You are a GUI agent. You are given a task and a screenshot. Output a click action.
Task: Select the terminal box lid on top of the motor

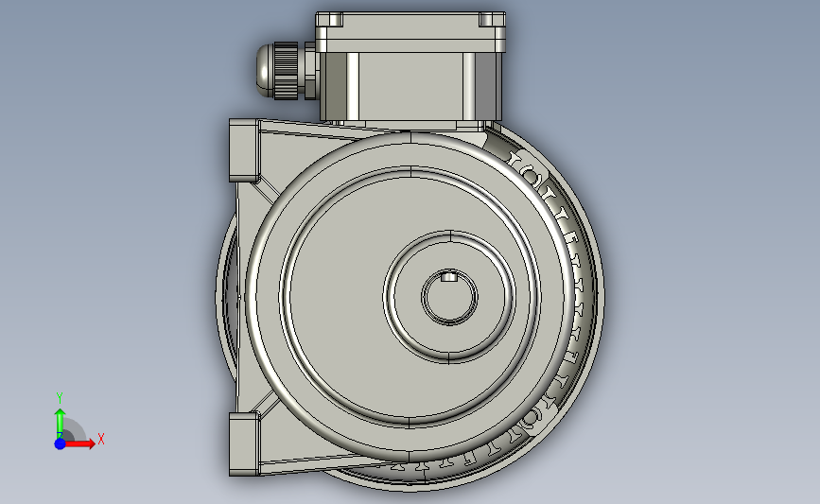pos(410,32)
